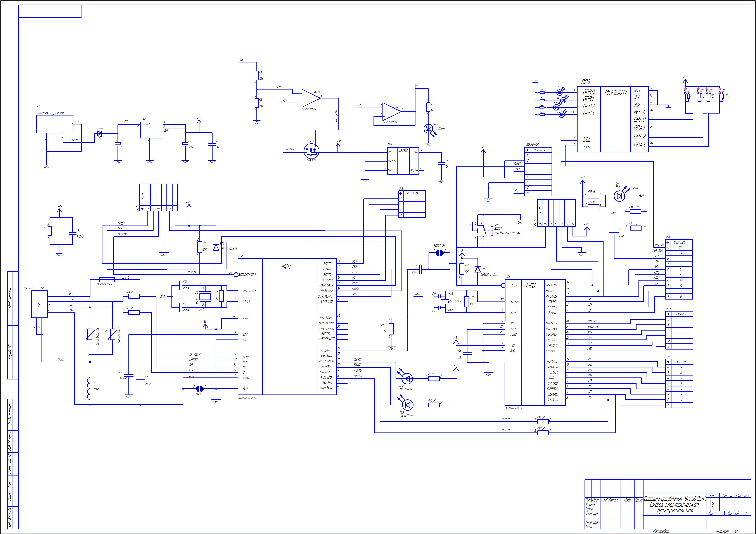Screen dimensions: 756x534
Task: Click the Копировал label
Action: (x=661, y=531)
